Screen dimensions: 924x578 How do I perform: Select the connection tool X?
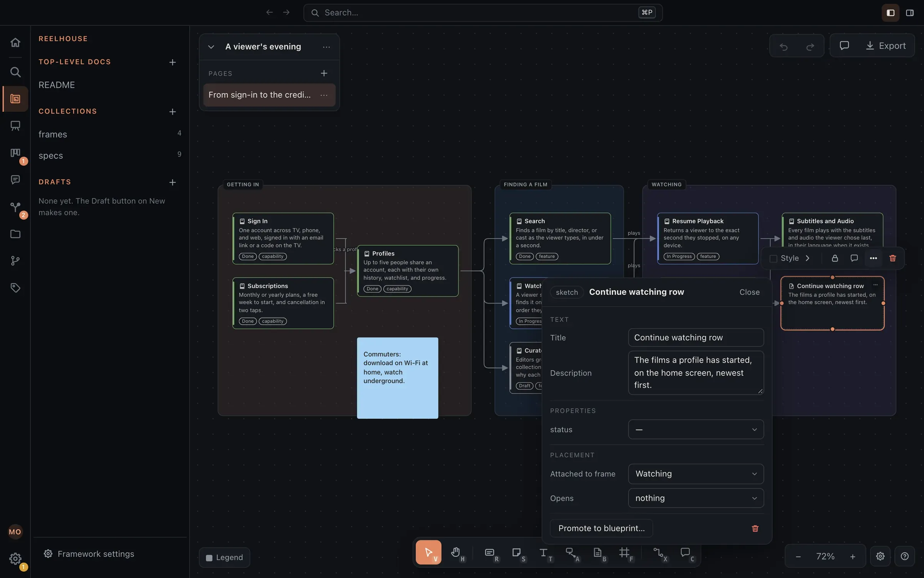[659, 553]
